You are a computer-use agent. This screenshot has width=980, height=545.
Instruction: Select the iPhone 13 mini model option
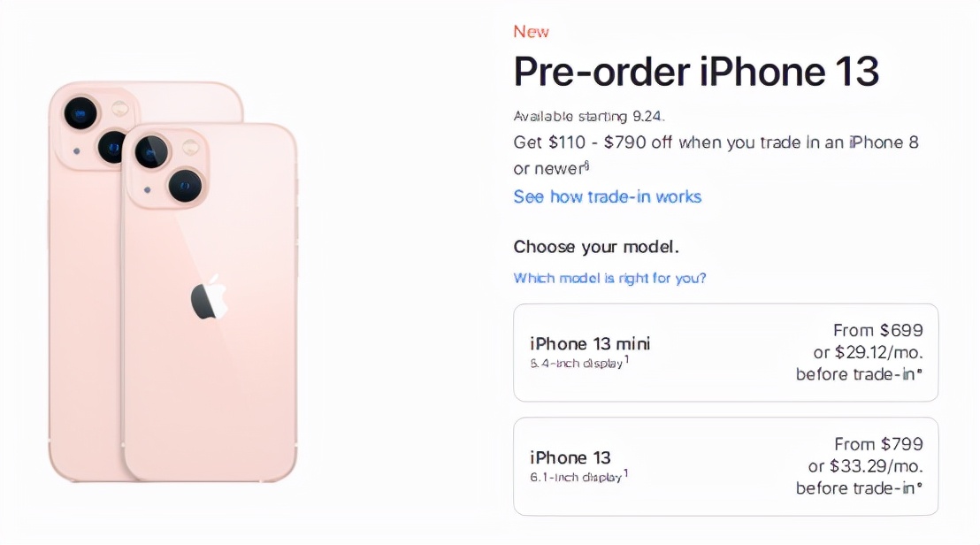click(x=725, y=352)
